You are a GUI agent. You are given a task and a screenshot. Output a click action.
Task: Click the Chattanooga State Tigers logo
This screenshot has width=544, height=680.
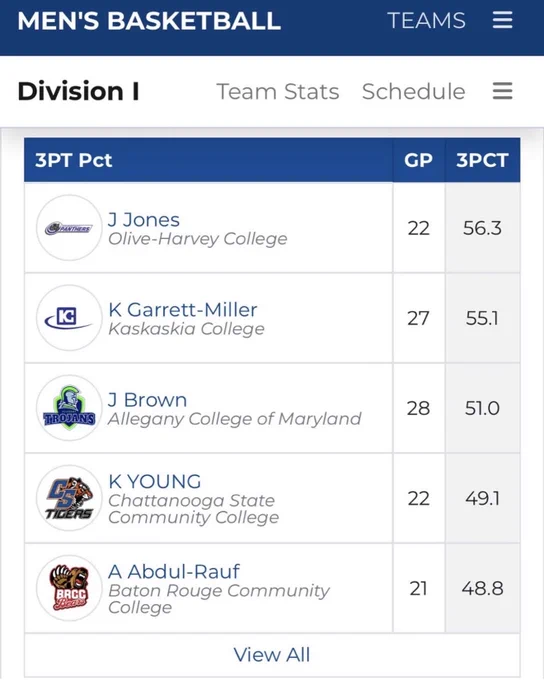pyautogui.click(x=69, y=498)
